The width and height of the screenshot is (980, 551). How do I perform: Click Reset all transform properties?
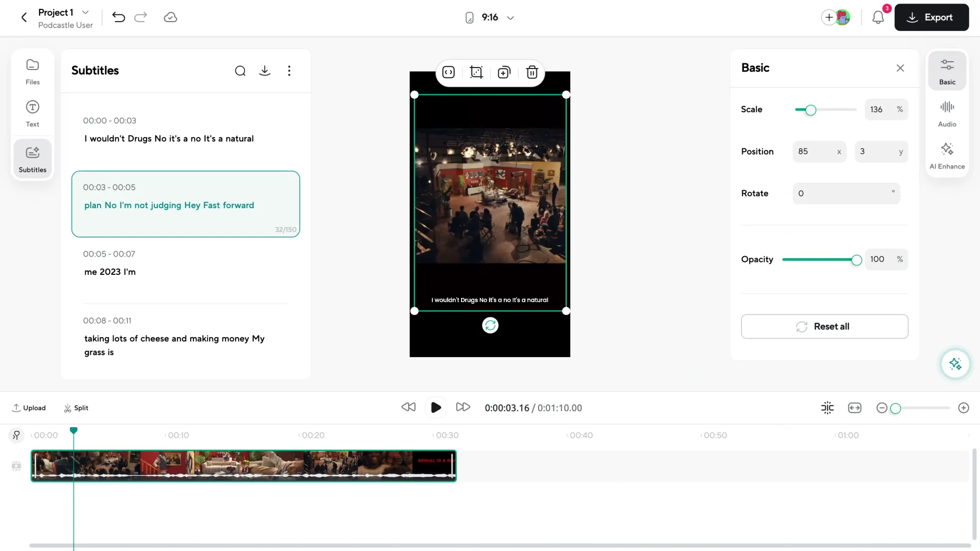tap(825, 326)
